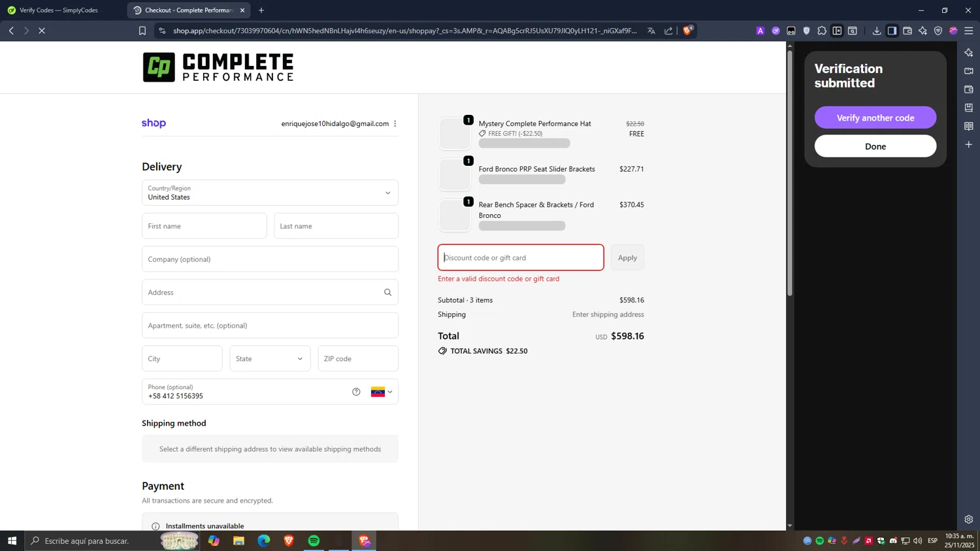Click the Windows taskbar search box
The image size is (980, 551).
click(x=111, y=541)
